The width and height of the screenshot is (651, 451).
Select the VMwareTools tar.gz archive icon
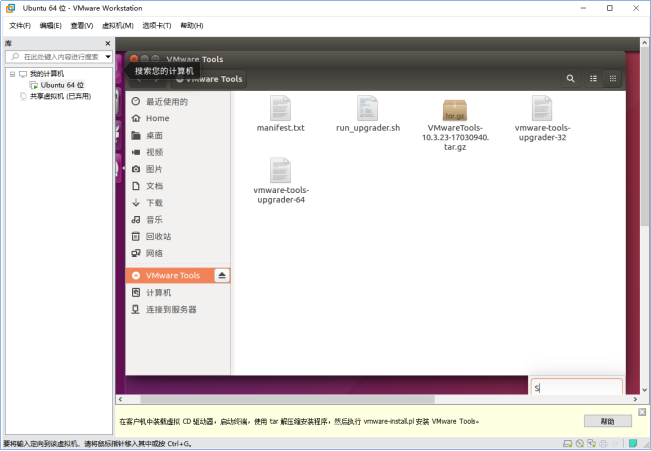click(x=455, y=110)
